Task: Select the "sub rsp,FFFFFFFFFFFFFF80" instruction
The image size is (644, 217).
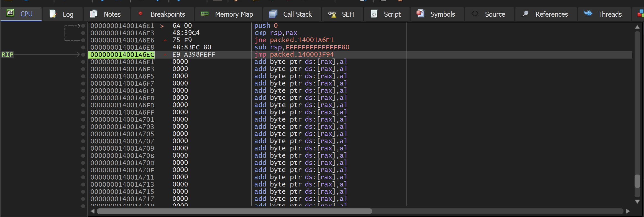Action: [302, 47]
